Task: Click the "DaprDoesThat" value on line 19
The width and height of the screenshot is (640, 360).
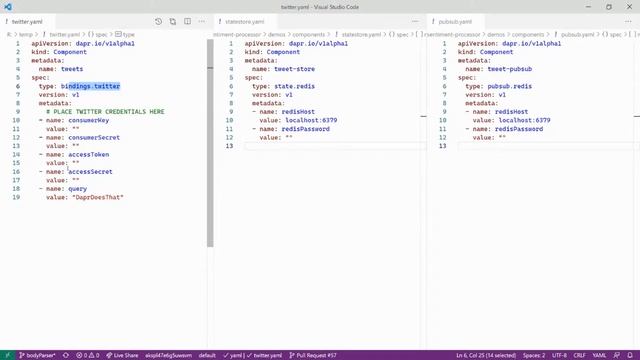Action: (x=98, y=198)
